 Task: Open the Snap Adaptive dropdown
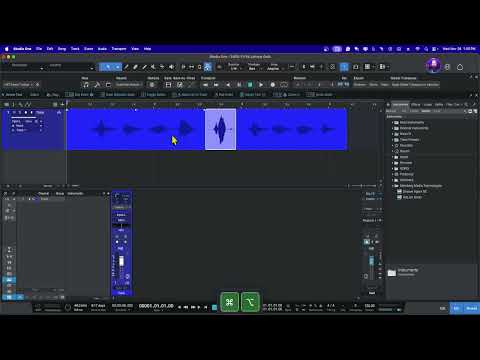274,68
